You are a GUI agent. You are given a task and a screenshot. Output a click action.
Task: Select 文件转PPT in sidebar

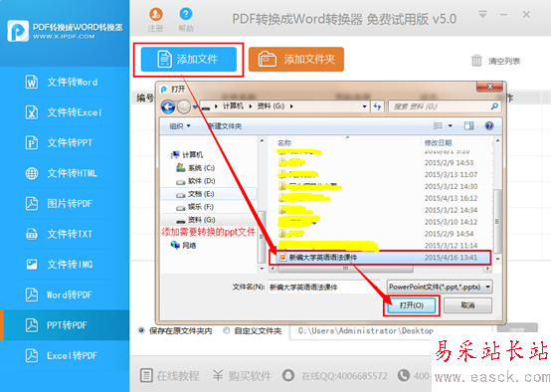pos(65,142)
